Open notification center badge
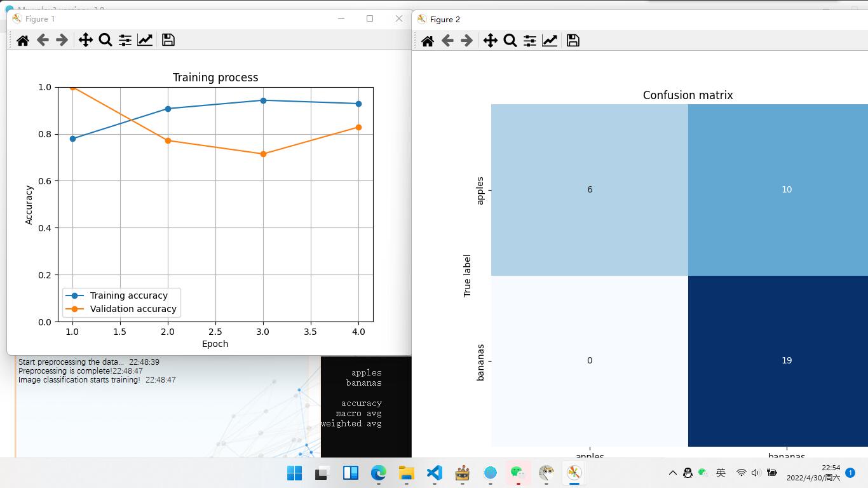Viewport: 868px width, 488px height. pos(850,473)
